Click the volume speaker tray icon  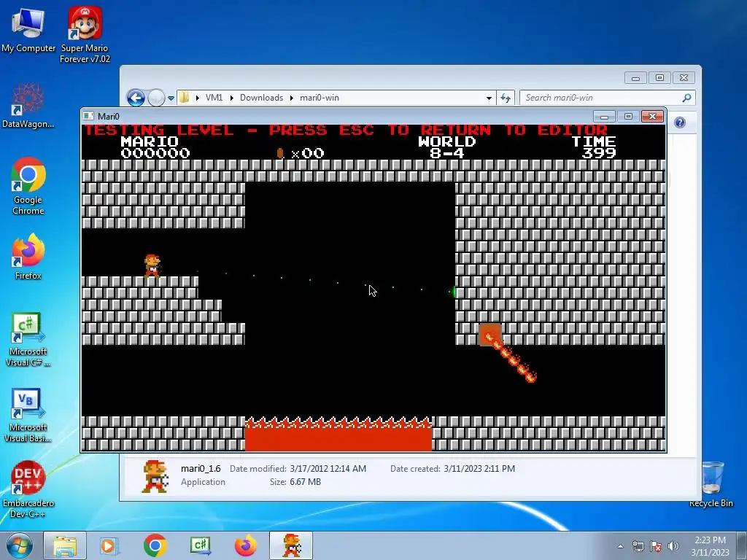coord(673,546)
